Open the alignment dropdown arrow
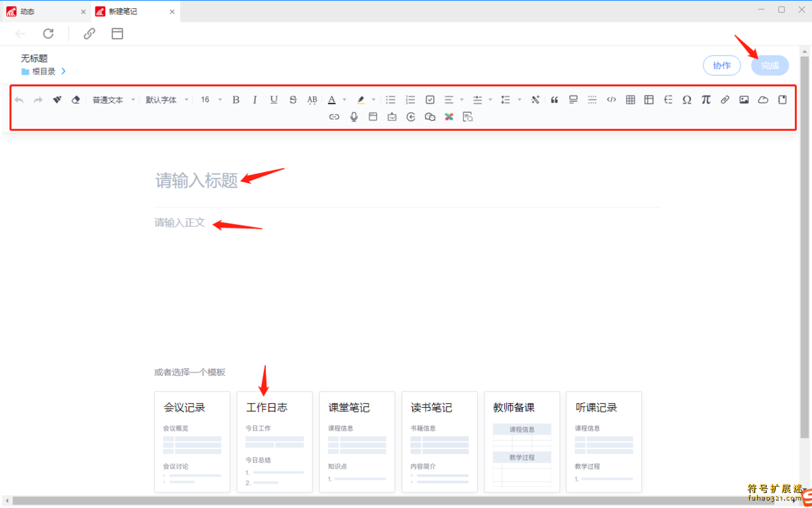The width and height of the screenshot is (812, 508). [461, 100]
